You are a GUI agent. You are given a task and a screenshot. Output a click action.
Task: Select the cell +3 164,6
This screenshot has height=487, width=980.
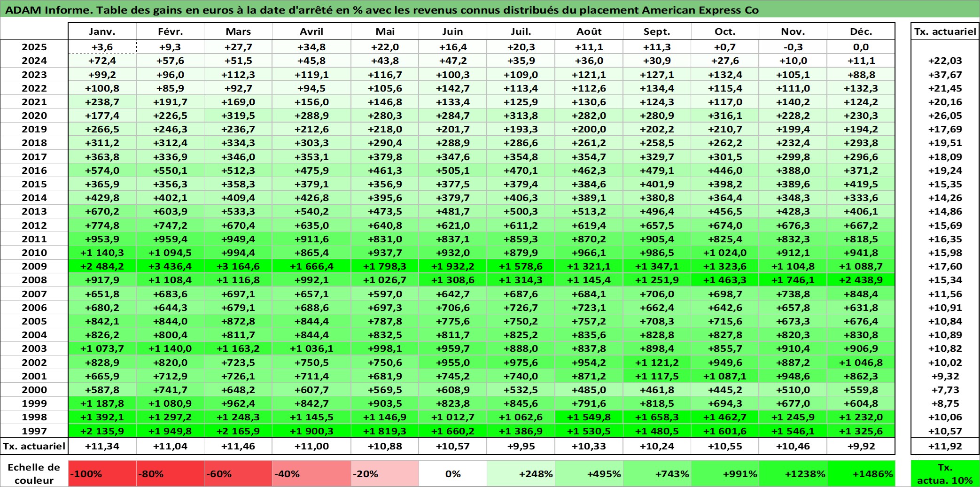click(238, 266)
